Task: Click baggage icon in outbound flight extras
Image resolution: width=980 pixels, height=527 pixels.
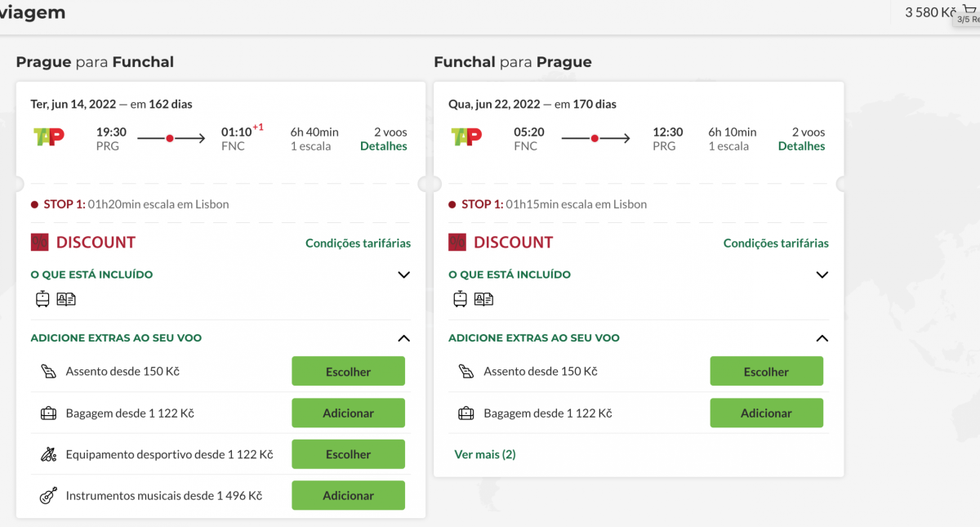Action: 48,413
